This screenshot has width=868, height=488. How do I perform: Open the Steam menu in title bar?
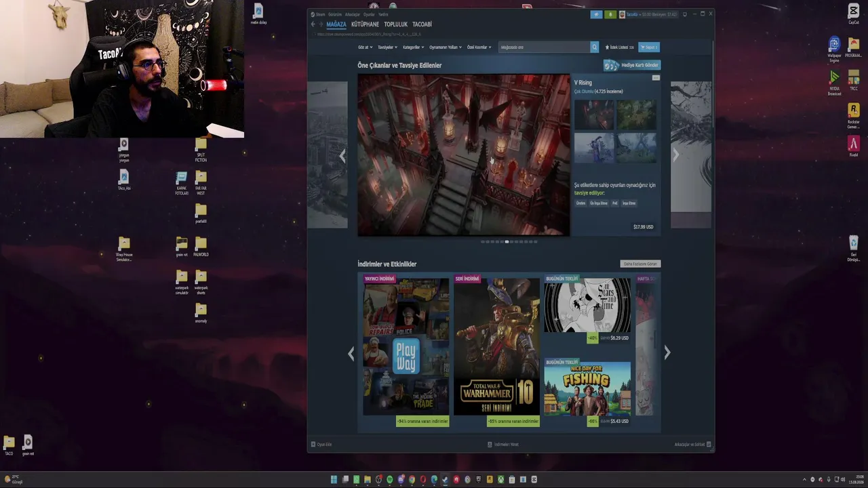321,14
